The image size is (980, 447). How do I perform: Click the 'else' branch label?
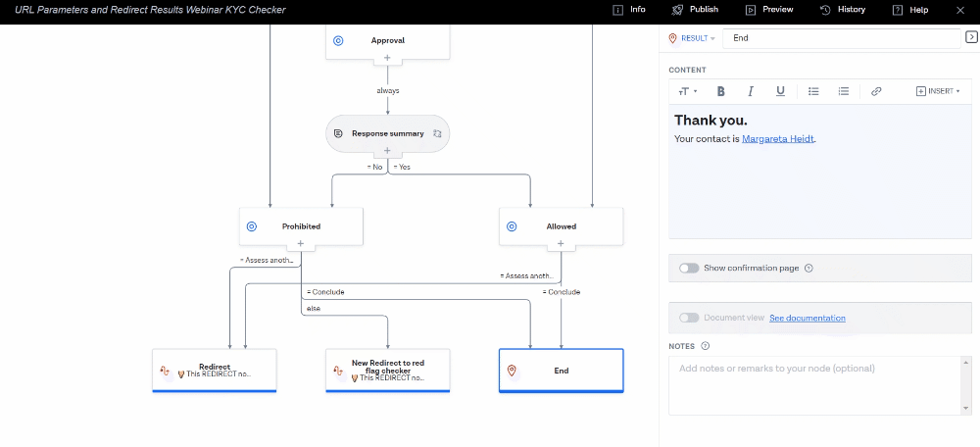pos(314,308)
